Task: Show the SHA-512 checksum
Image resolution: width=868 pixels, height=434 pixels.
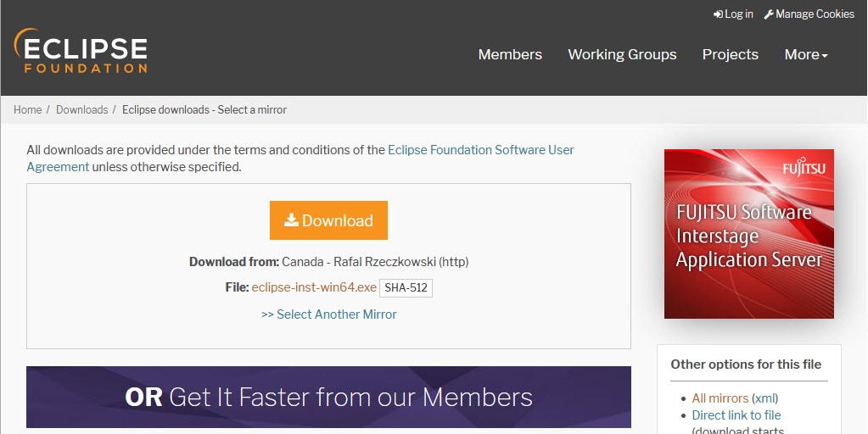Action: coord(406,288)
